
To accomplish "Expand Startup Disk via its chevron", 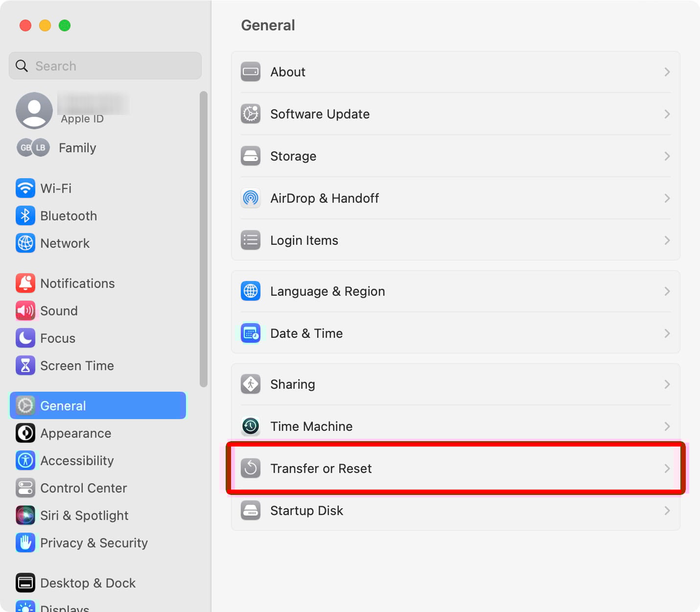I will point(667,511).
